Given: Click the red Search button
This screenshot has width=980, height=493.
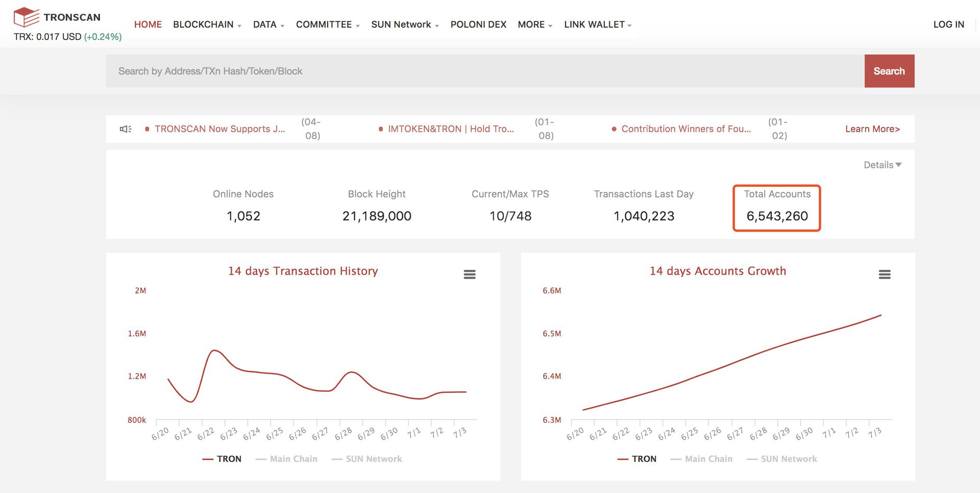Looking at the screenshot, I should 889,71.
